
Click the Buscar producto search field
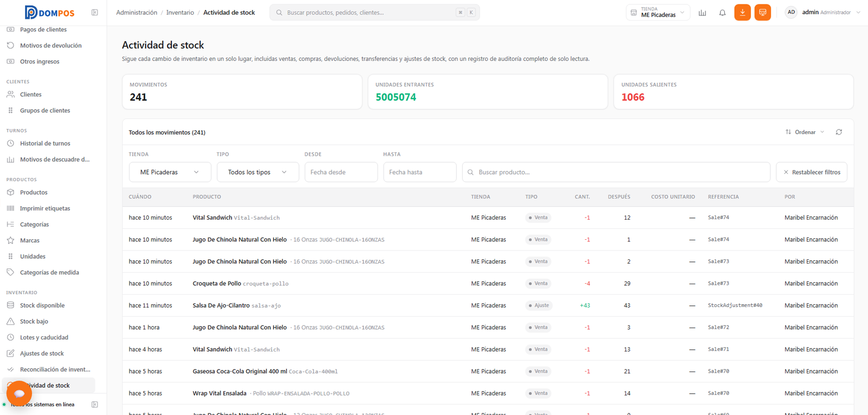pyautogui.click(x=616, y=172)
